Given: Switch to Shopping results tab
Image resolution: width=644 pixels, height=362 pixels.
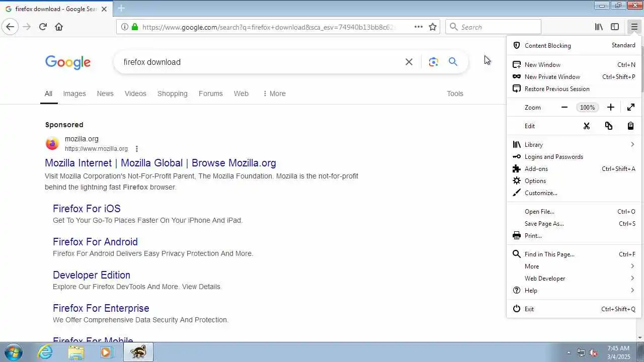Looking at the screenshot, I should click(172, 94).
